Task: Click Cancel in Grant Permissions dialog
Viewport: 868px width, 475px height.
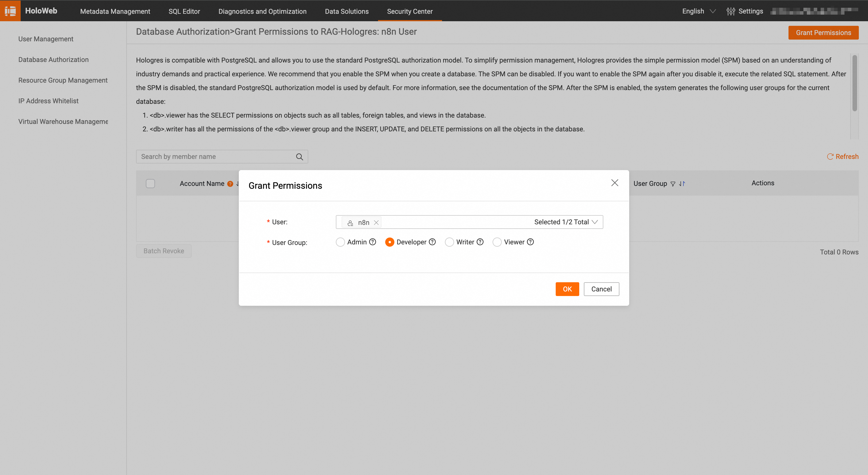Action: tap(601, 289)
